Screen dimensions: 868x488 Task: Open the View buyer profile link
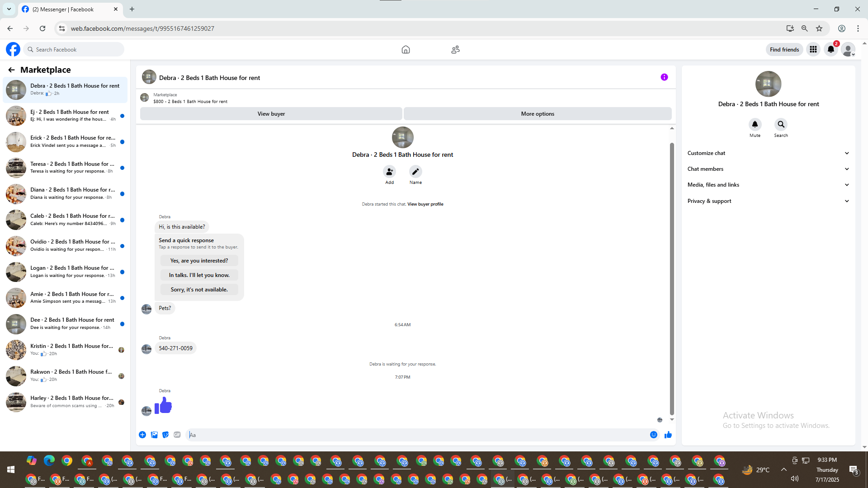click(425, 204)
